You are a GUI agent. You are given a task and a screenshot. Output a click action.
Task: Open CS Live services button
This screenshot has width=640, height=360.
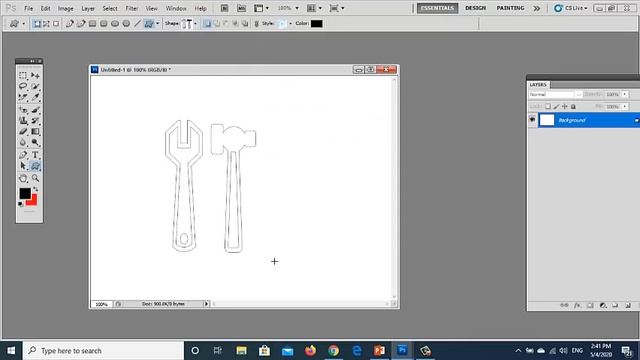pos(571,8)
